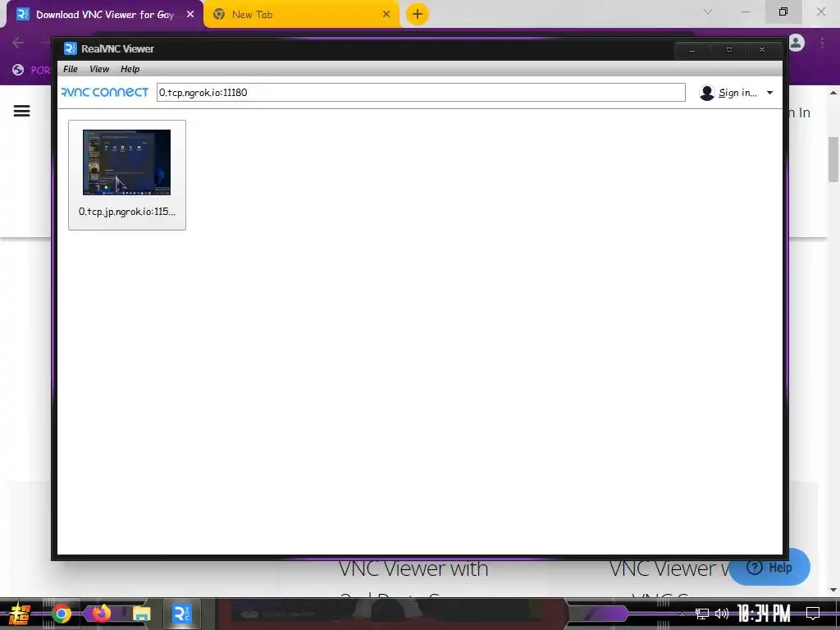Open File Explorer from the taskbar
840x630 pixels.
pyautogui.click(x=141, y=614)
